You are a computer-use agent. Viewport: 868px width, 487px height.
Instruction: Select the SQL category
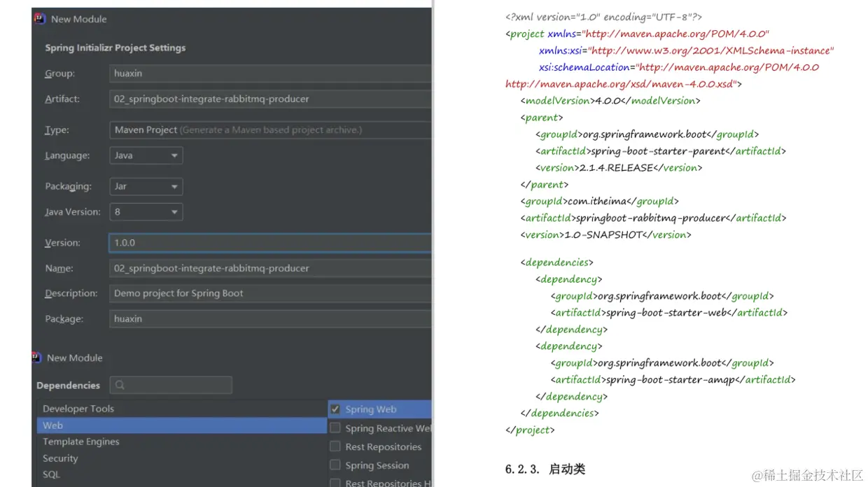[x=182, y=474]
